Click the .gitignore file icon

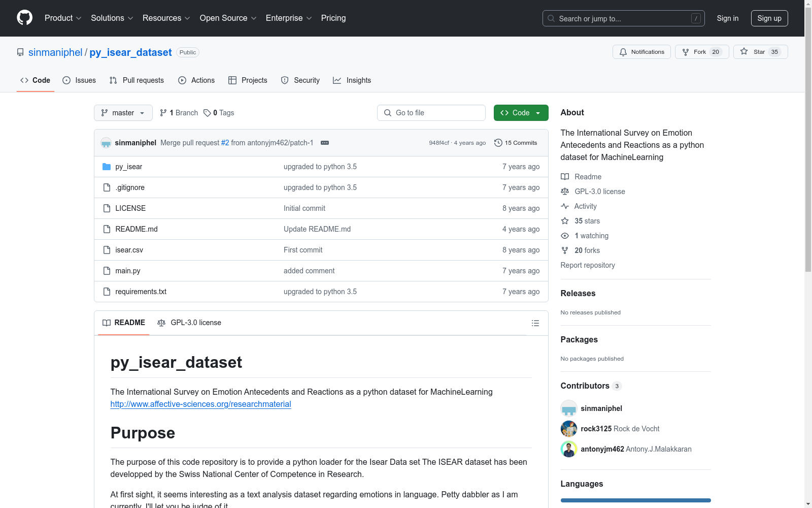pos(107,187)
